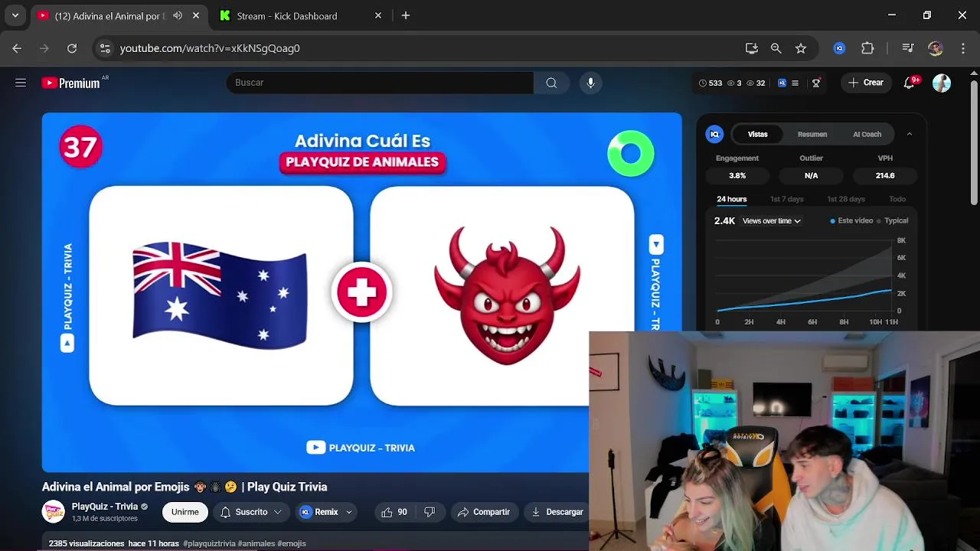980x551 pixels.
Task: Dislike the video with thumbs down
Action: point(430,512)
